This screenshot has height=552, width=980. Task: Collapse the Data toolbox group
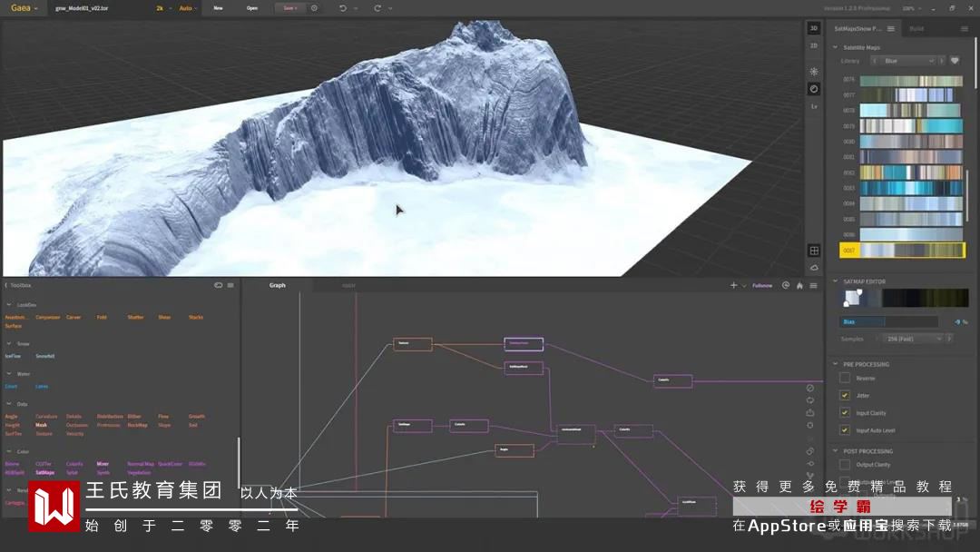coord(9,404)
